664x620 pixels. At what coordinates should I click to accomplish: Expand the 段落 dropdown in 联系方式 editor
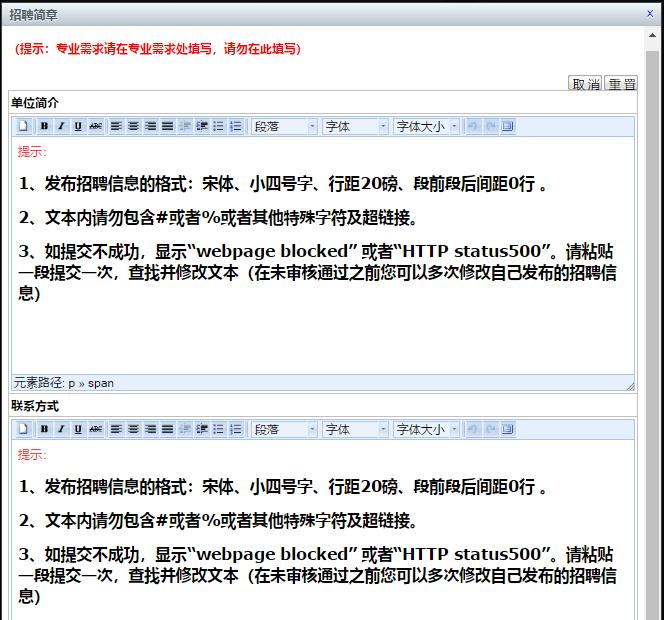point(284,429)
